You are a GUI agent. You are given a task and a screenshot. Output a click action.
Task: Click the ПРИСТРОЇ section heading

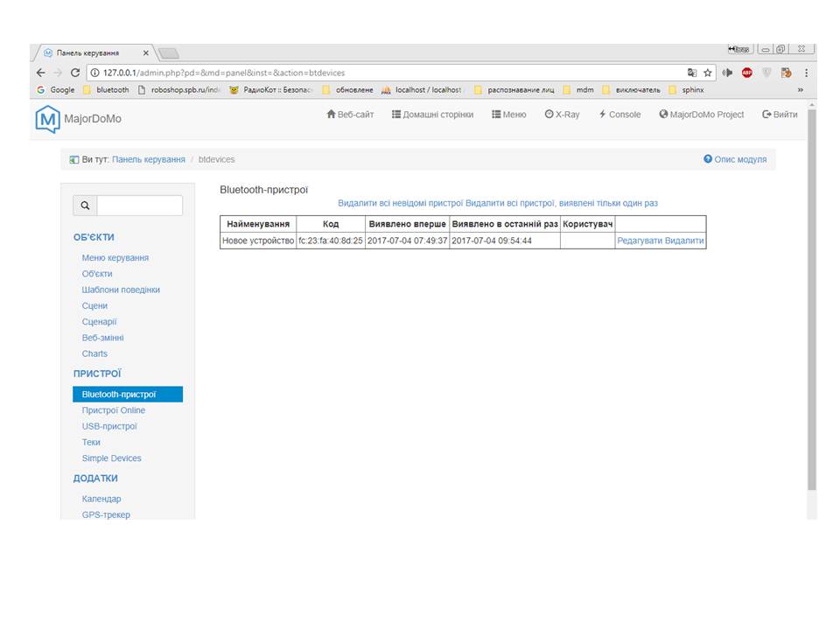[97, 374]
